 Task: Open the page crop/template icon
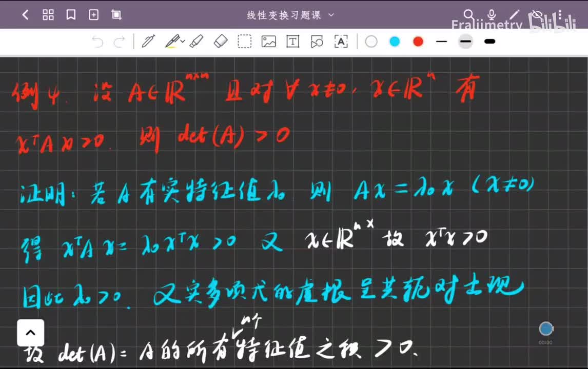(x=116, y=15)
